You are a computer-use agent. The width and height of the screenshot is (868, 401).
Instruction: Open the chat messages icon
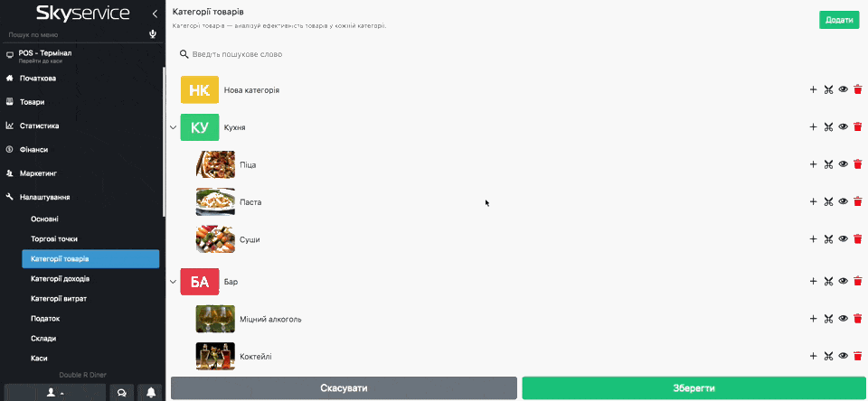[x=121, y=392]
